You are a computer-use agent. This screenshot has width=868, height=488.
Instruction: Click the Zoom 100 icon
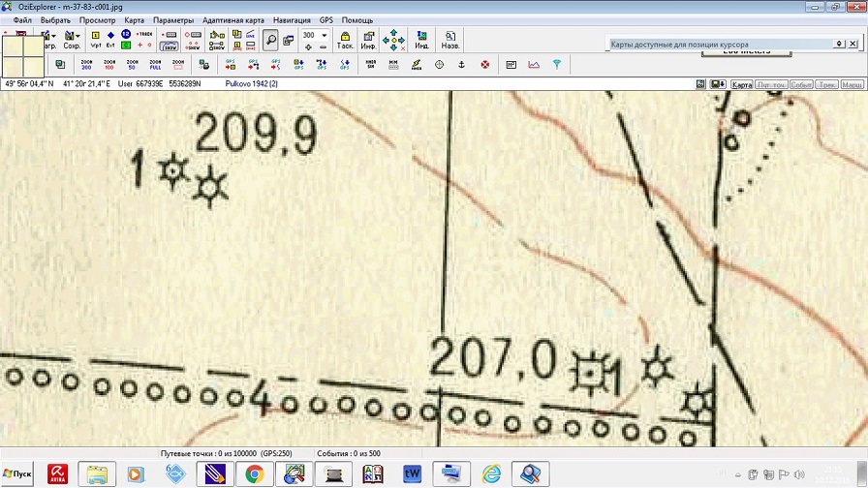(109, 65)
